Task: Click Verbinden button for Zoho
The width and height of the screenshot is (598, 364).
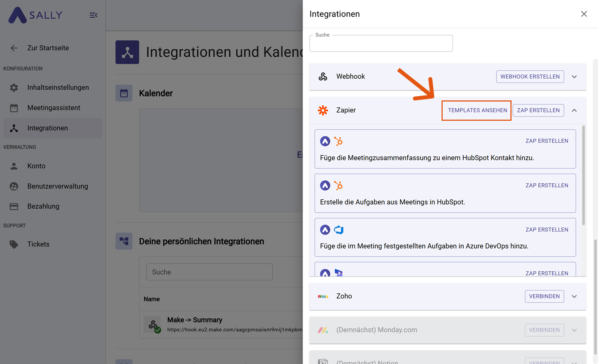Action: [544, 296]
